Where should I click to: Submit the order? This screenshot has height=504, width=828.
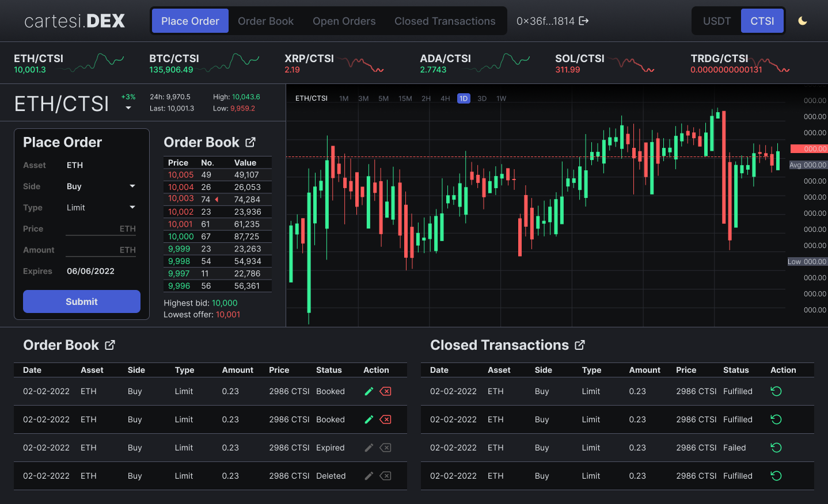(x=82, y=301)
